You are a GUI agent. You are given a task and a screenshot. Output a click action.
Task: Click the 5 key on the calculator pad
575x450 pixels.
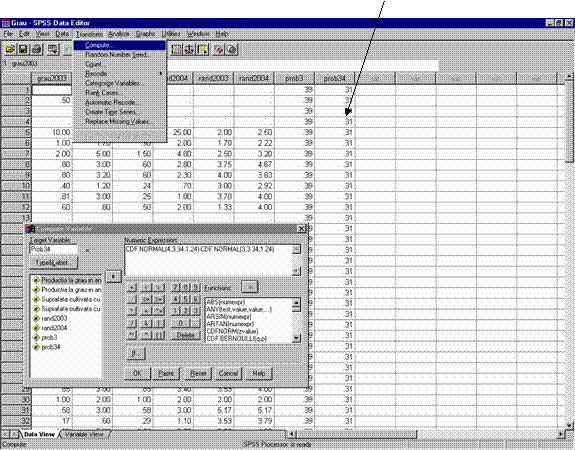coord(186,300)
